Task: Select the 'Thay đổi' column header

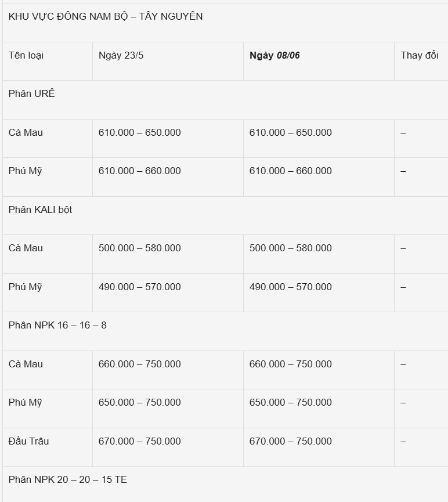Action: (x=419, y=56)
